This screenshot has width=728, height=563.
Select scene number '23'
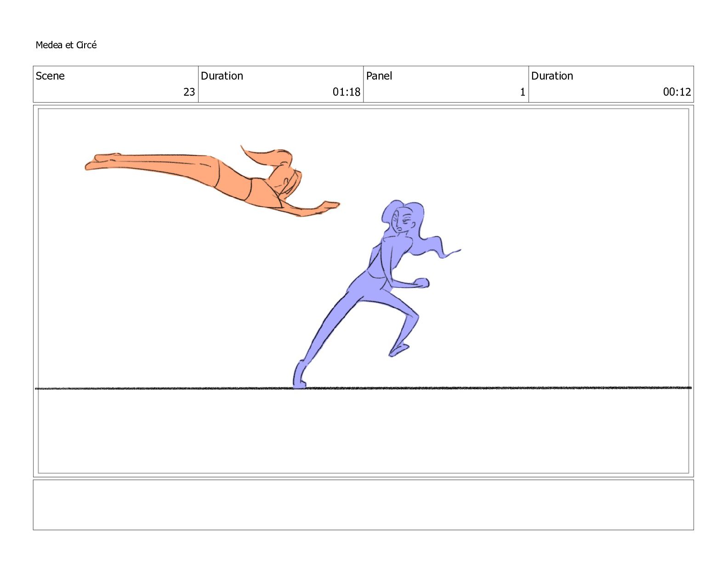tap(189, 92)
